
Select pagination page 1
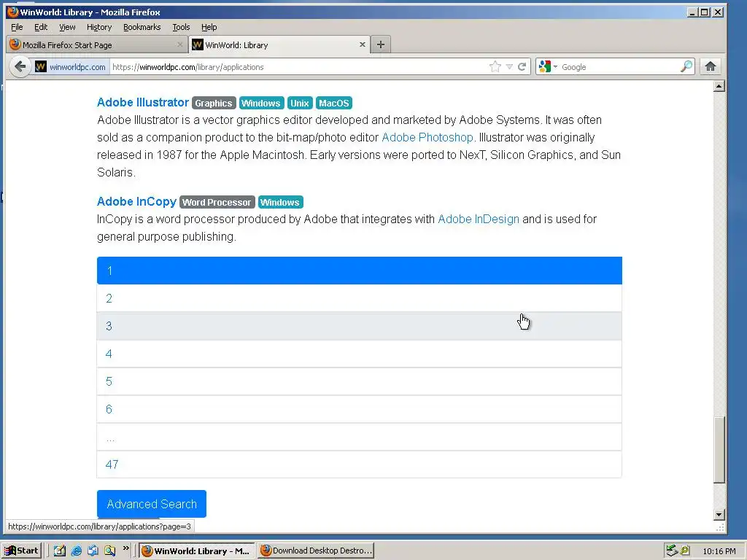[x=359, y=271]
